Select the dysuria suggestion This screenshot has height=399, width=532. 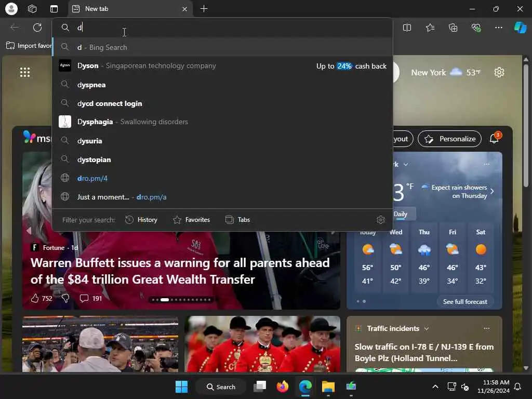222,140
